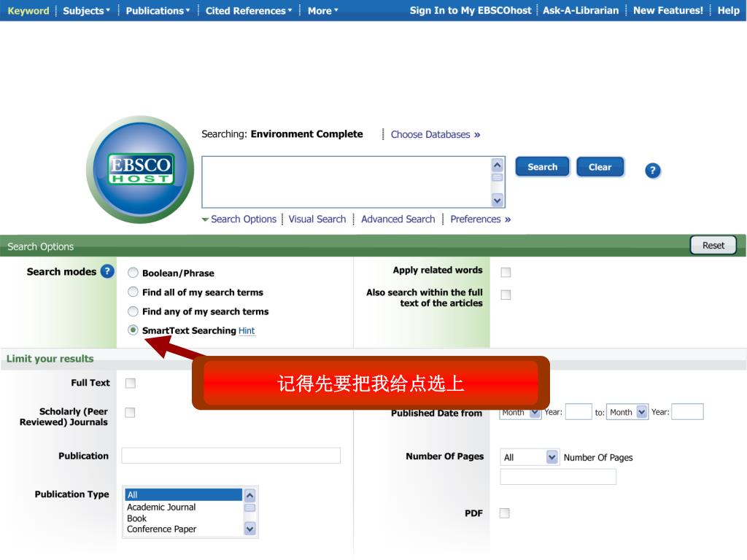Open New Features! link
The height and width of the screenshot is (560, 747).
click(668, 10)
